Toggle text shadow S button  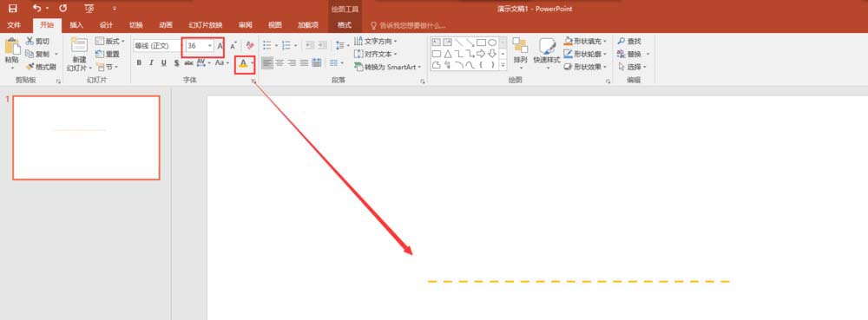pos(176,63)
